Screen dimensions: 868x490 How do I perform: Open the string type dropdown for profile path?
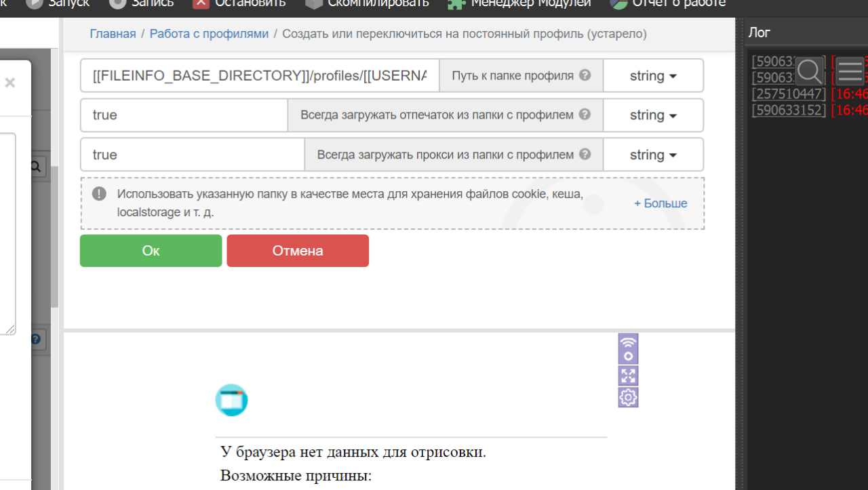652,75
